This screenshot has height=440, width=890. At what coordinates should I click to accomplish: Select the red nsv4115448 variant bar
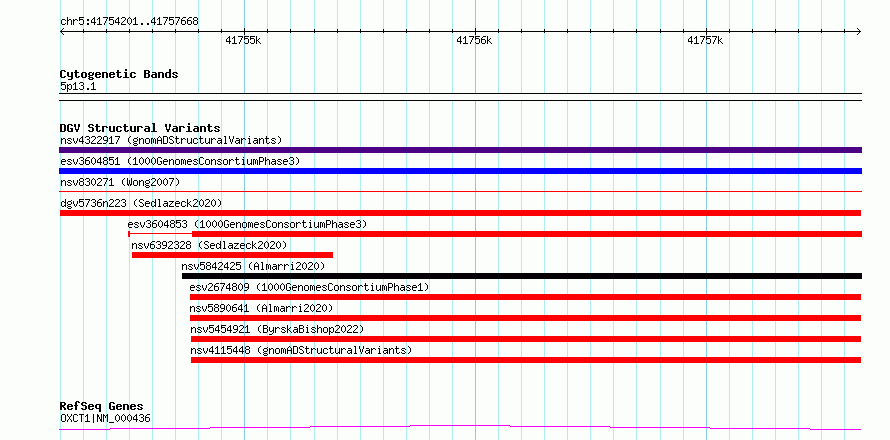pyautogui.click(x=526, y=360)
